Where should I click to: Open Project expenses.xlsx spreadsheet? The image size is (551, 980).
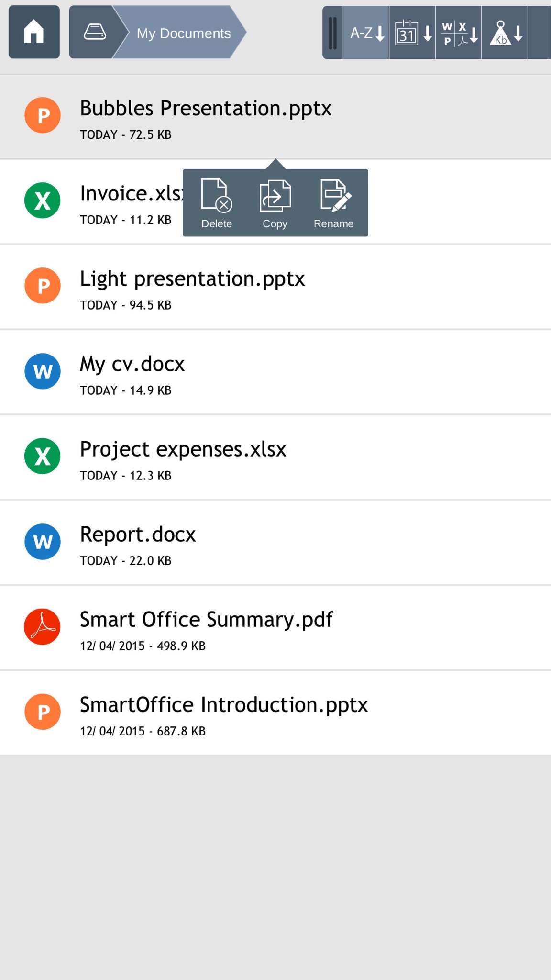point(275,457)
